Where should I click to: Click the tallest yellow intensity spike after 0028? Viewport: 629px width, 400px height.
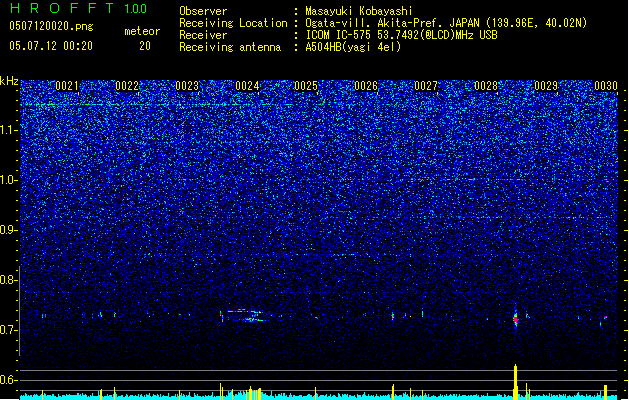tap(515, 382)
